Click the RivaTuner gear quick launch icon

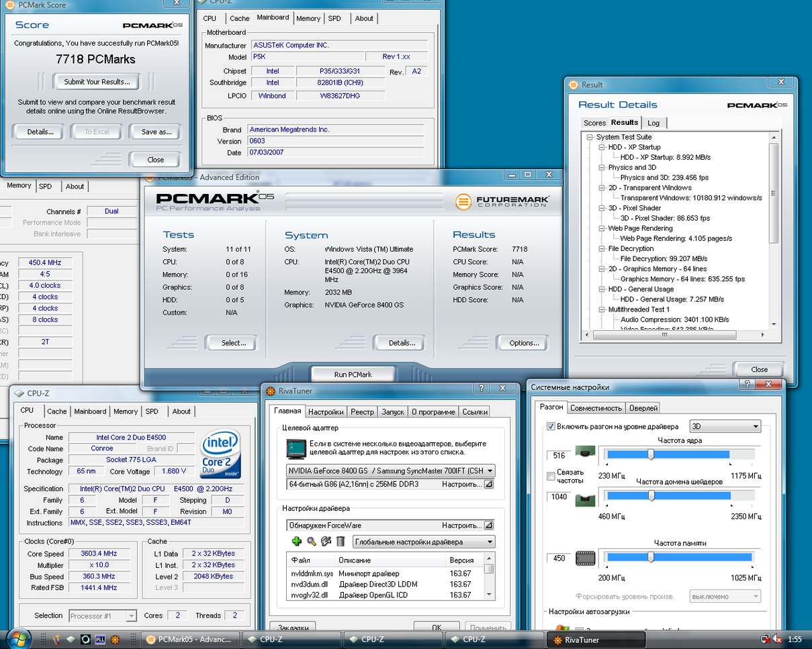(x=115, y=640)
